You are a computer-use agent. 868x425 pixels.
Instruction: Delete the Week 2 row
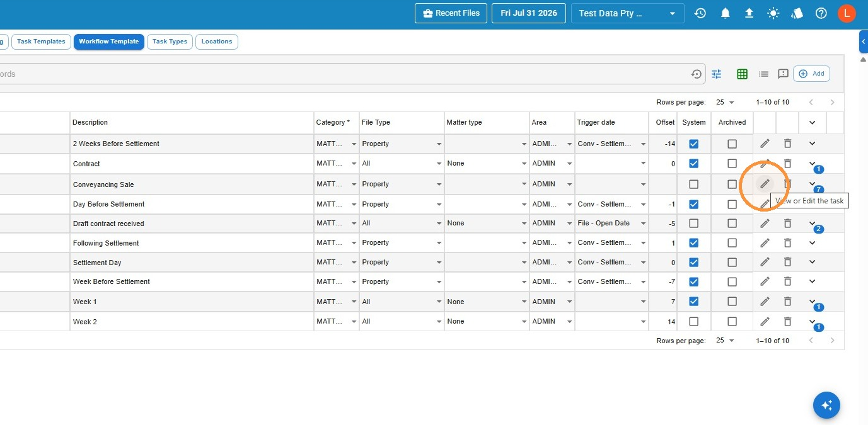(x=787, y=321)
